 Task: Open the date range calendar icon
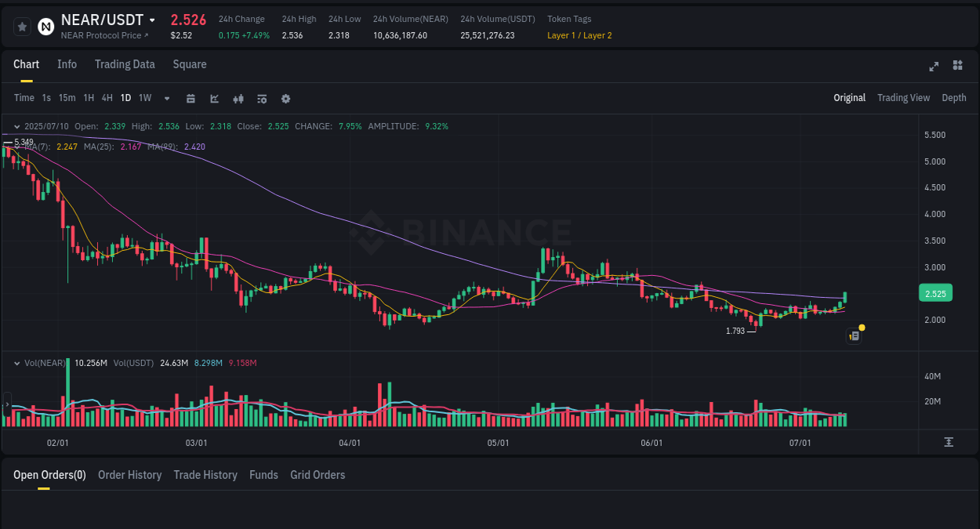(191, 99)
